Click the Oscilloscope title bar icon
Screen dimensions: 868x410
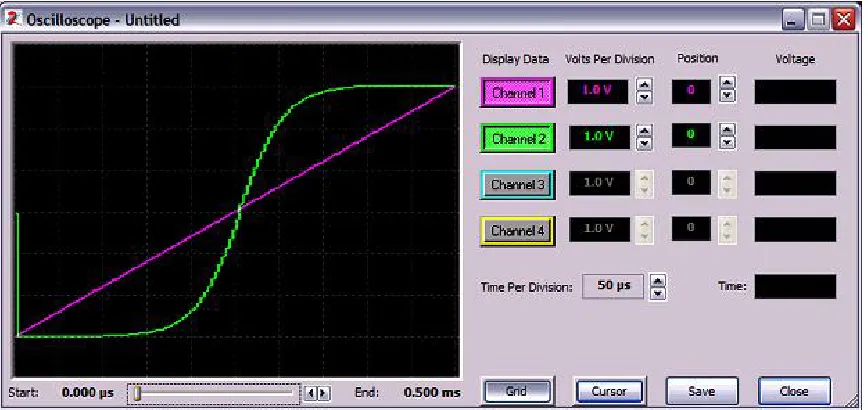[x=12, y=20]
